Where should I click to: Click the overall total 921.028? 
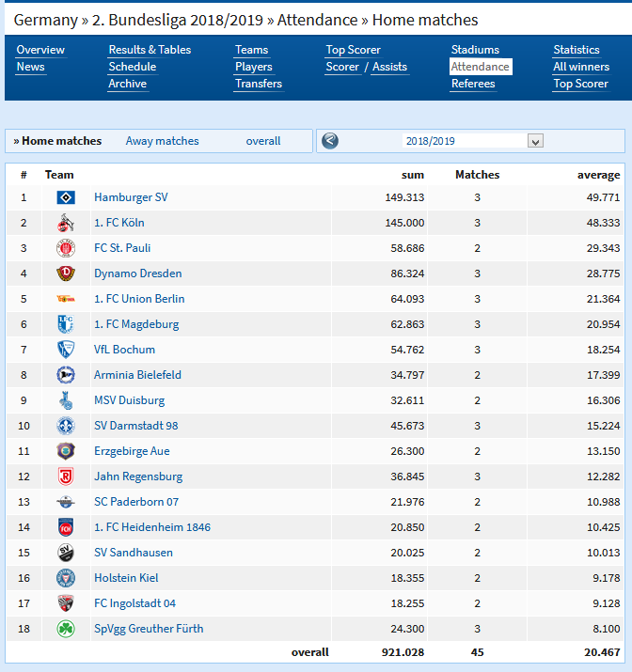(403, 652)
